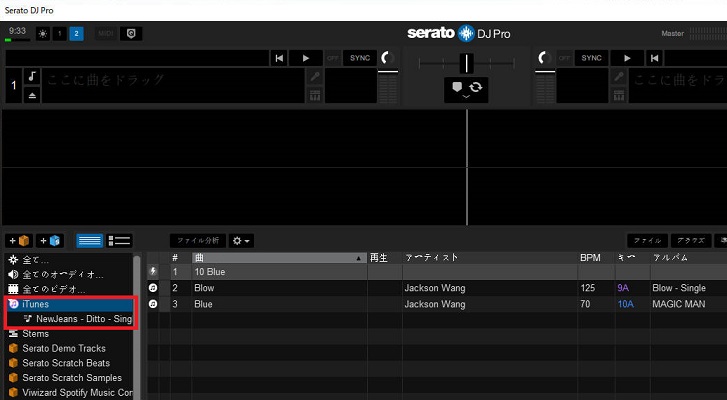Click the iTunes icon on Blow row

[153, 288]
